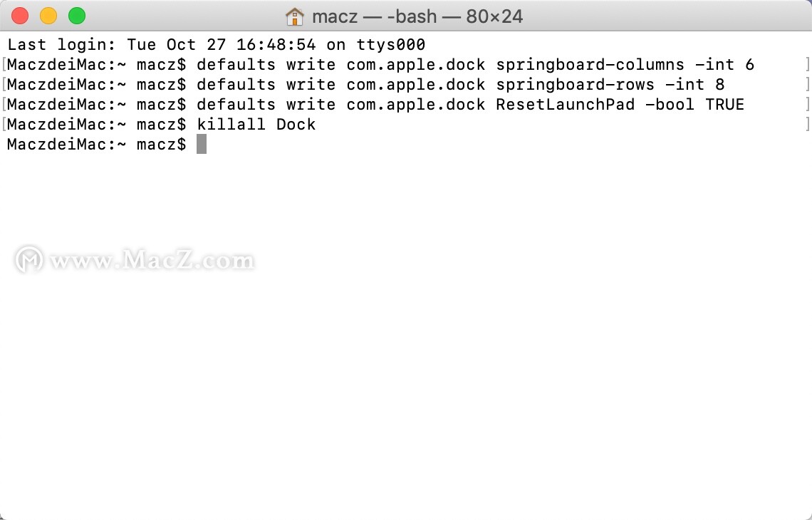
Task: Click the 'Last login' line of text
Action: (216, 45)
